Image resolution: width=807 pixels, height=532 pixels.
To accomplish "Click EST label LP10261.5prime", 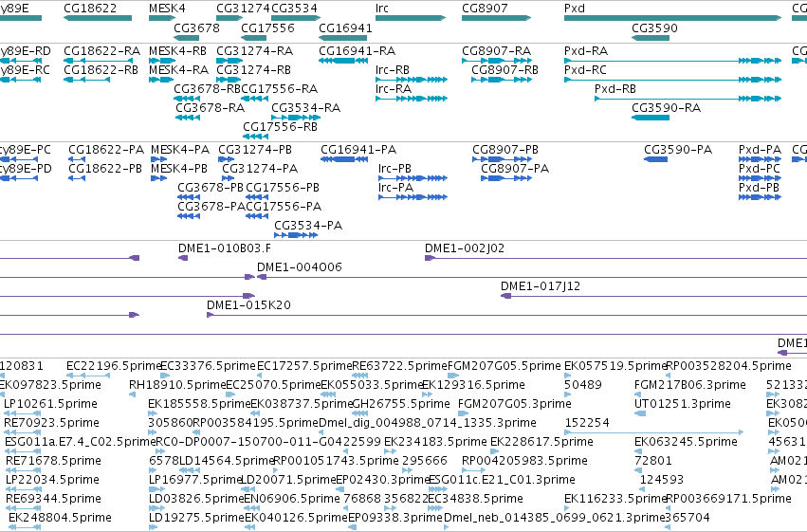I will [50, 404].
